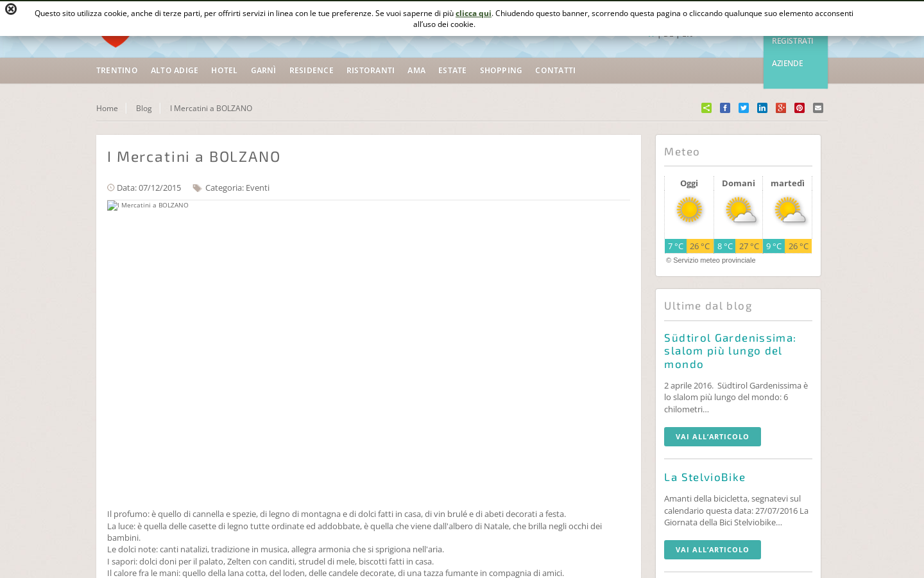Click REGISTRATI link
This screenshot has width=924, height=578.
792,41
